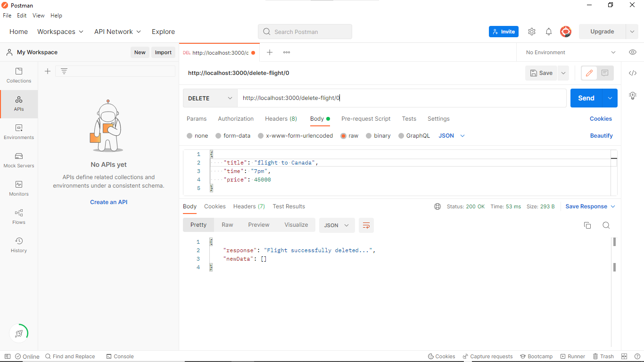Copy response body with copy icon
The height and width of the screenshot is (362, 644).
tap(587, 225)
